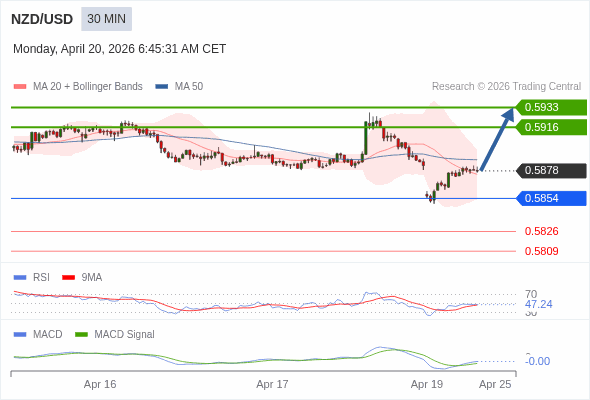The width and height of the screenshot is (590, 400).
Task: Click the 30 MIN timeframe badge
Action: (106, 19)
